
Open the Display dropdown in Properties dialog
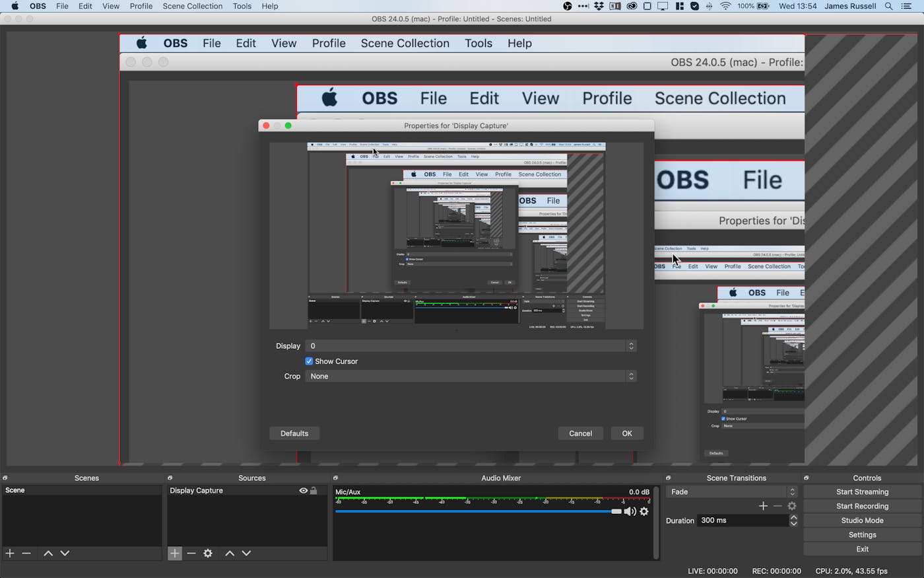point(470,346)
